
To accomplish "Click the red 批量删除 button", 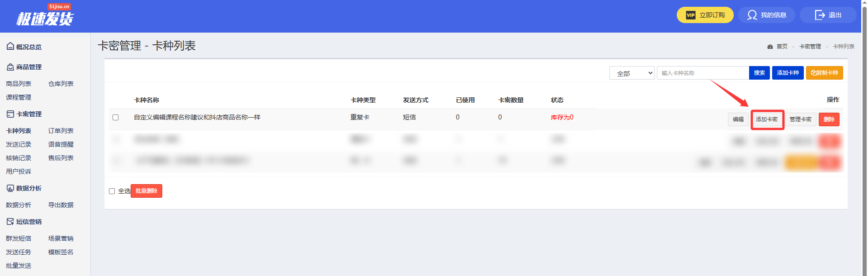I will [146, 191].
